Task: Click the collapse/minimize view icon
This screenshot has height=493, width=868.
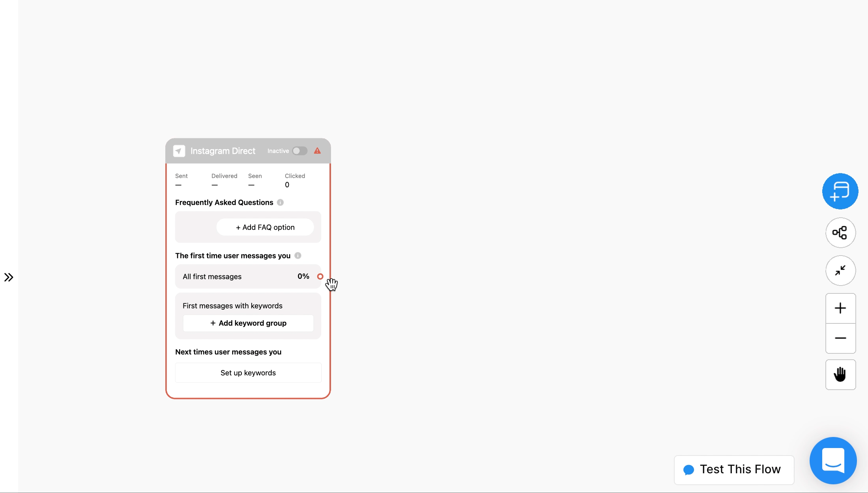Action: tap(840, 271)
